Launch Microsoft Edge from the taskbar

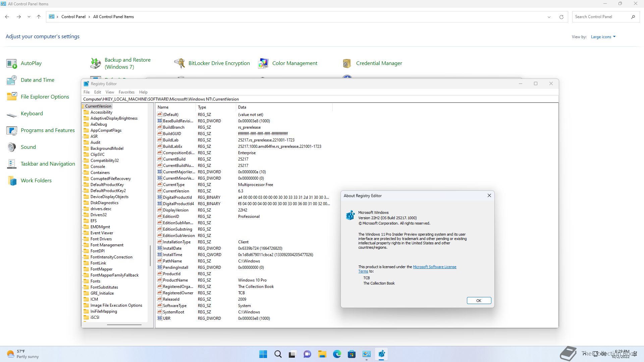(x=337, y=354)
